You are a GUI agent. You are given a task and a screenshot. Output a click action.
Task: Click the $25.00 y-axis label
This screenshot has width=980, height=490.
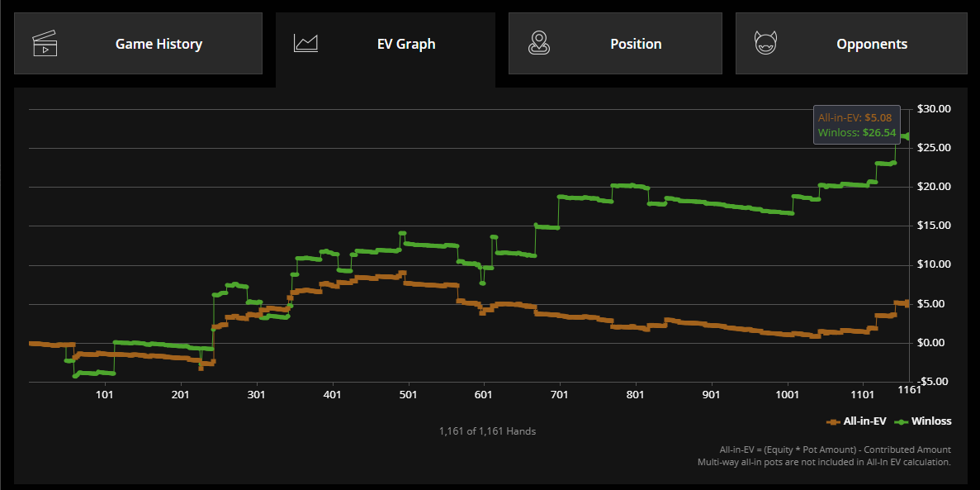934,148
